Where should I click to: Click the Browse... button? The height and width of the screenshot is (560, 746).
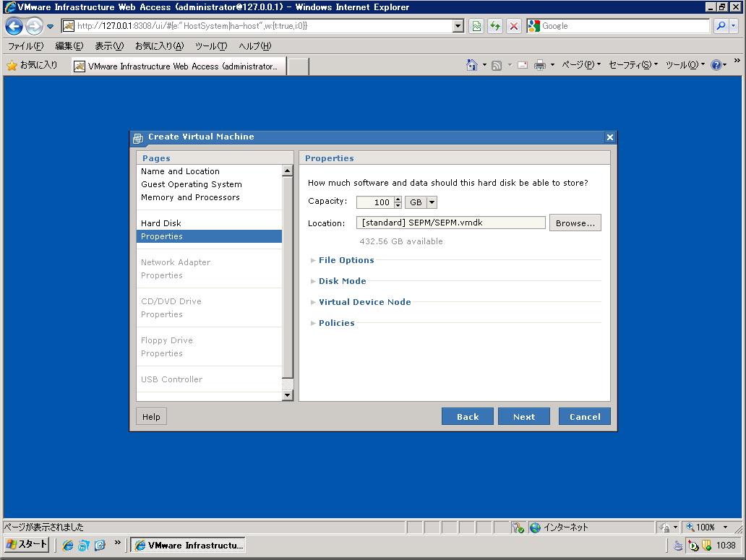(575, 223)
